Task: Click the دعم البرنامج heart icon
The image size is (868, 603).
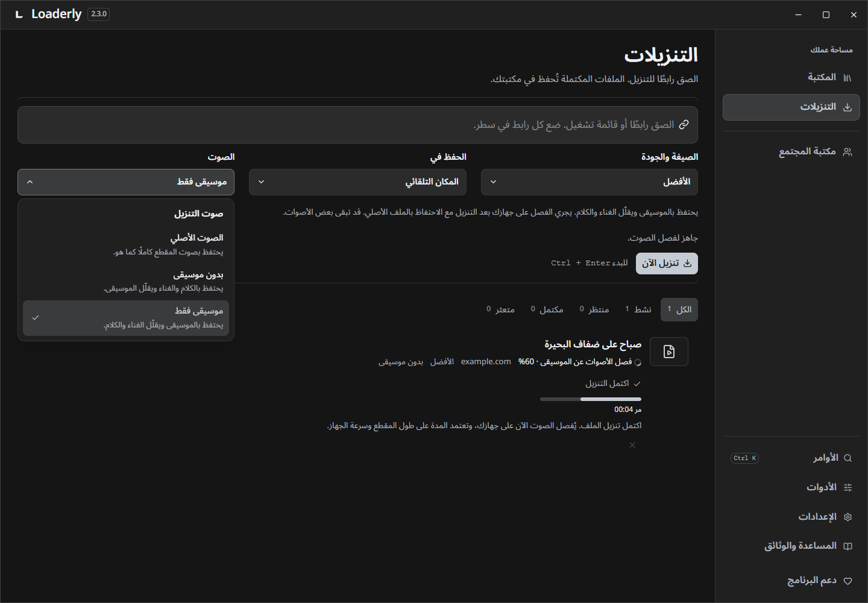Action: pyautogui.click(x=848, y=581)
